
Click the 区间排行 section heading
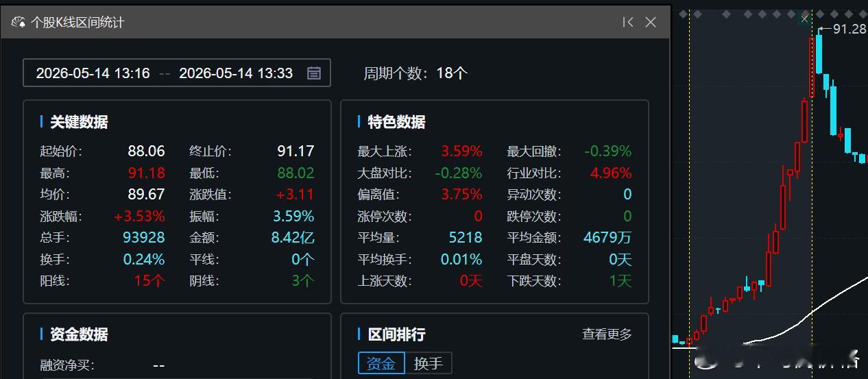[x=396, y=334]
